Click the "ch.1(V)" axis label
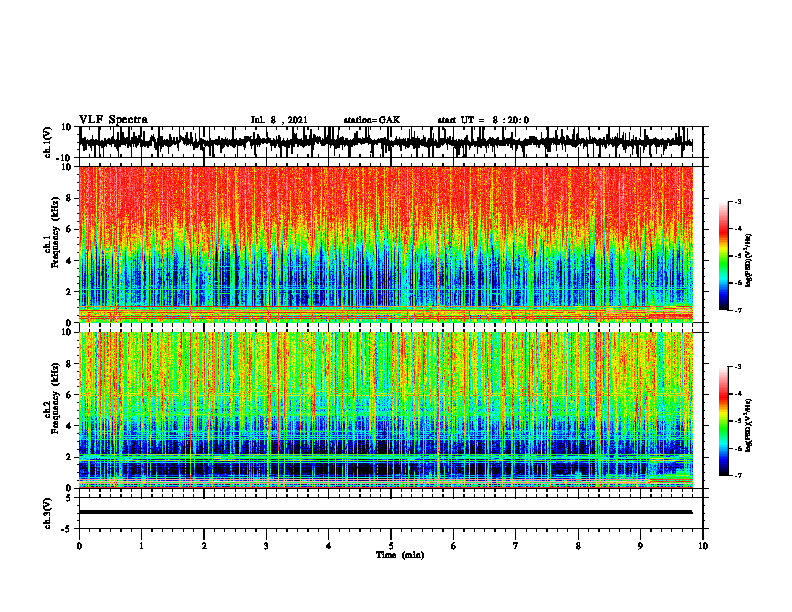This screenshot has width=792, height=612. coord(48,143)
